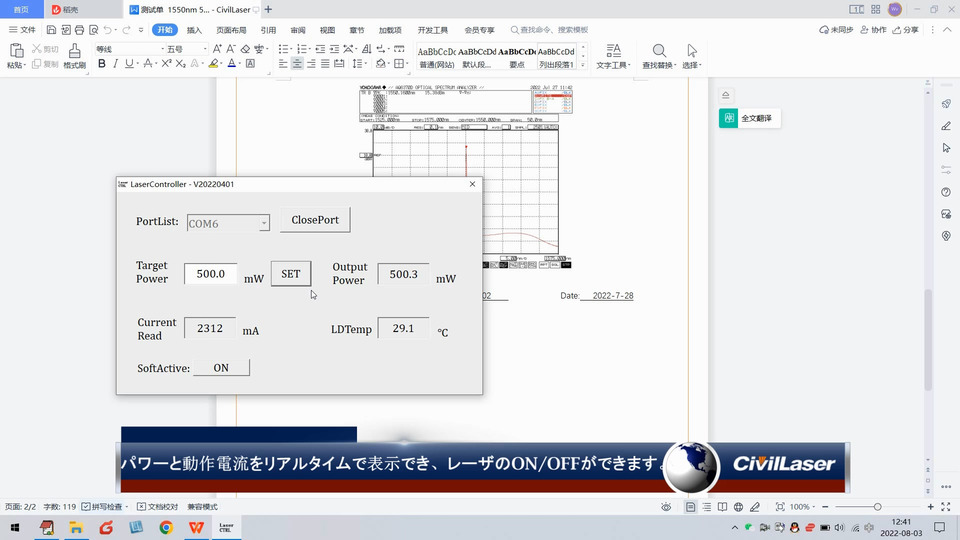Image resolution: width=960 pixels, height=540 pixels.
Task: Click the command search box
Action: coord(550,29)
